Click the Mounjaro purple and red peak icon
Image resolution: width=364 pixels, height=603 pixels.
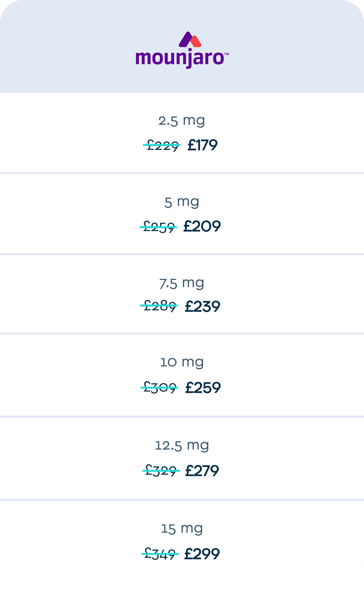(190, 40)
